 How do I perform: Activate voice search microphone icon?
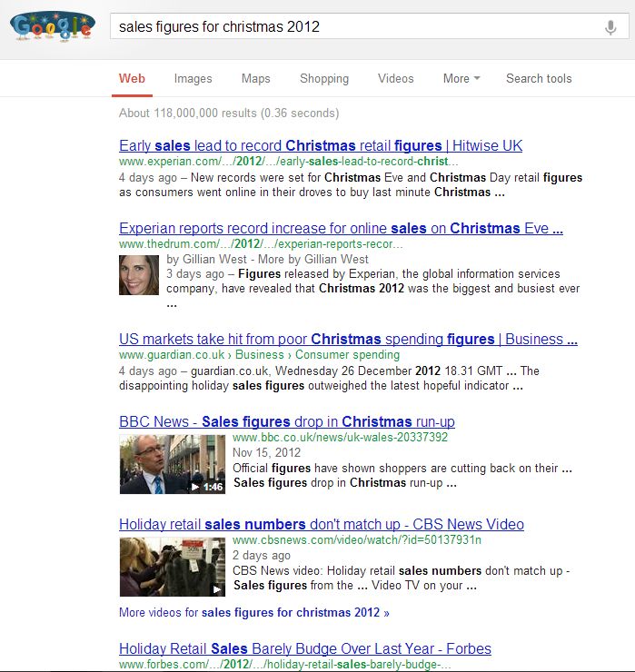coord(610,27)
